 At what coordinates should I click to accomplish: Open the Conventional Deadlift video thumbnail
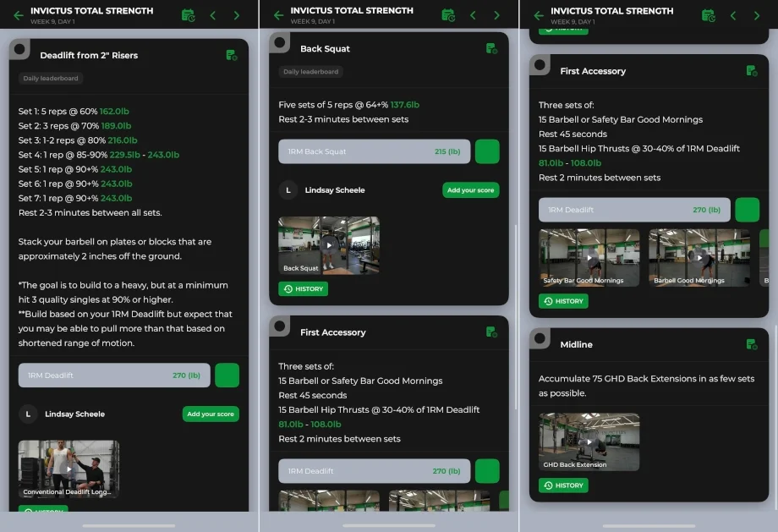click(x=68, y=468)
